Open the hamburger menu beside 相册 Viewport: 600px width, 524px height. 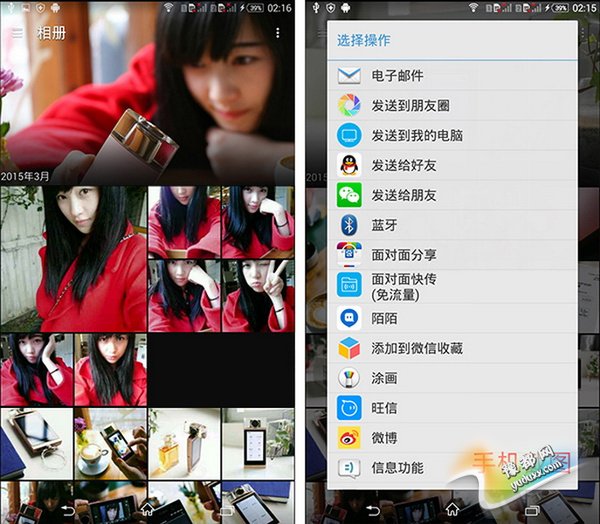coord(17,33)
